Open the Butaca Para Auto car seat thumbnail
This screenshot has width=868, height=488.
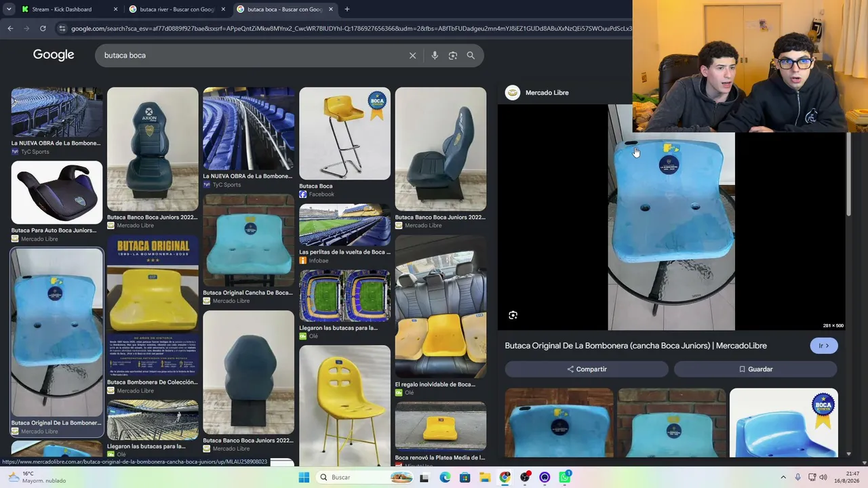(x=57, y=193)
